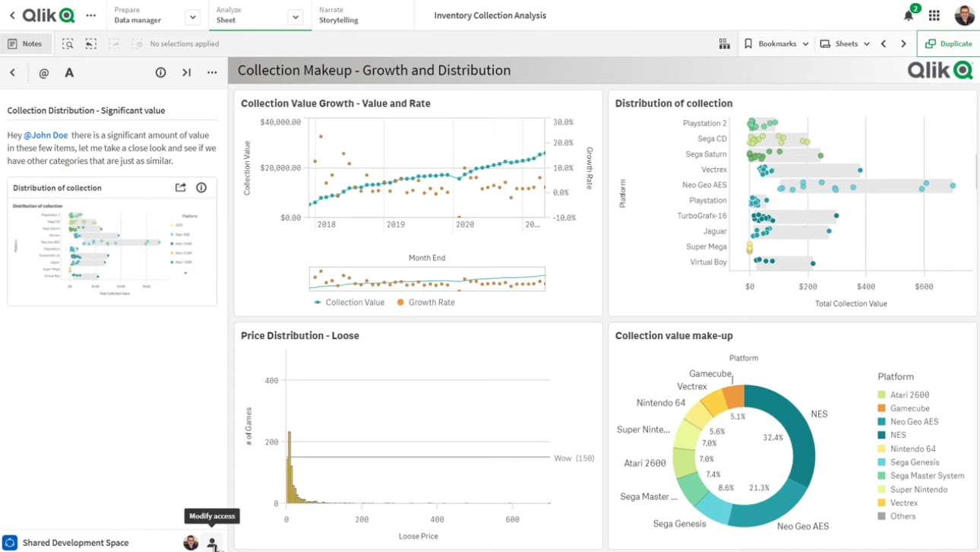This screenshot has height=552, width=980.
Task: Show snapshot info in note card
Action: pyautogui.click(x=201, y=188)
